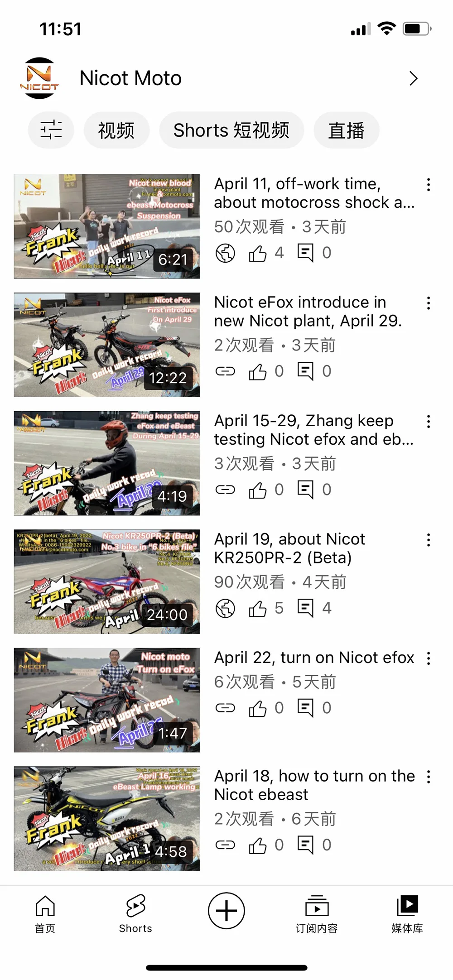
Task: Open 订阅内容 subscriptions icon
Action: [317, 914]
